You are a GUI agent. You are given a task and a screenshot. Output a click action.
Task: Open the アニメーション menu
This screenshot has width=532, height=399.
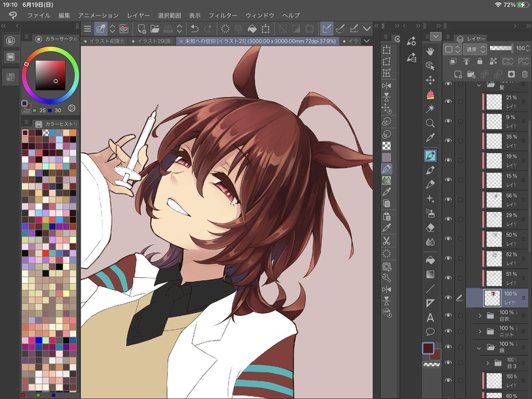98,15
